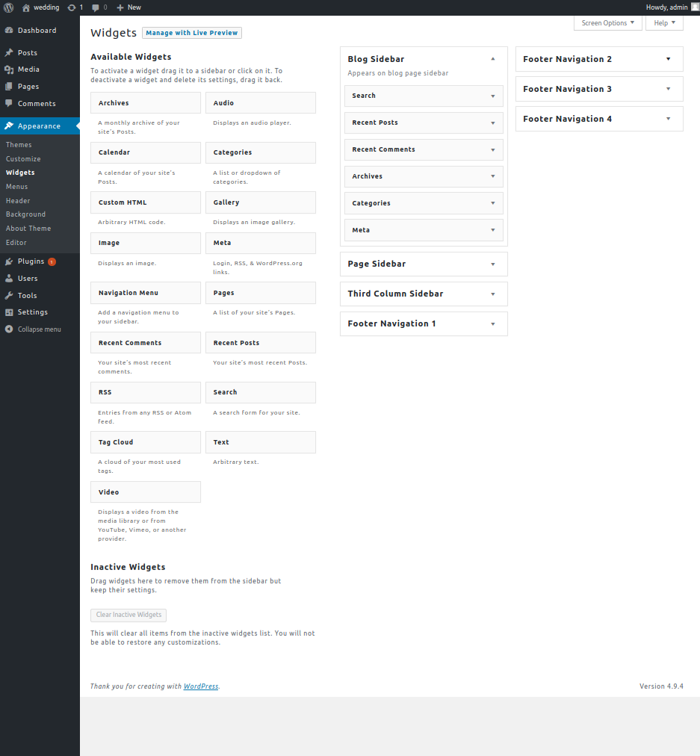
Task: Click Manage with Live Preview button
Action: click(x=192, y=33)
